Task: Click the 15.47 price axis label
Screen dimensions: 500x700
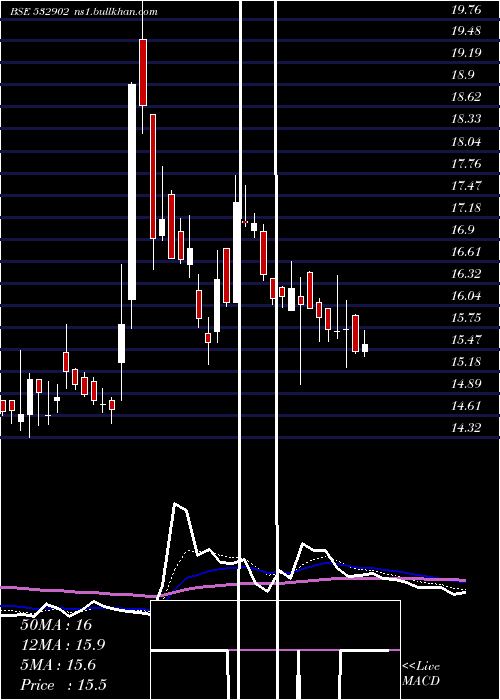Action: click(466, 340)
